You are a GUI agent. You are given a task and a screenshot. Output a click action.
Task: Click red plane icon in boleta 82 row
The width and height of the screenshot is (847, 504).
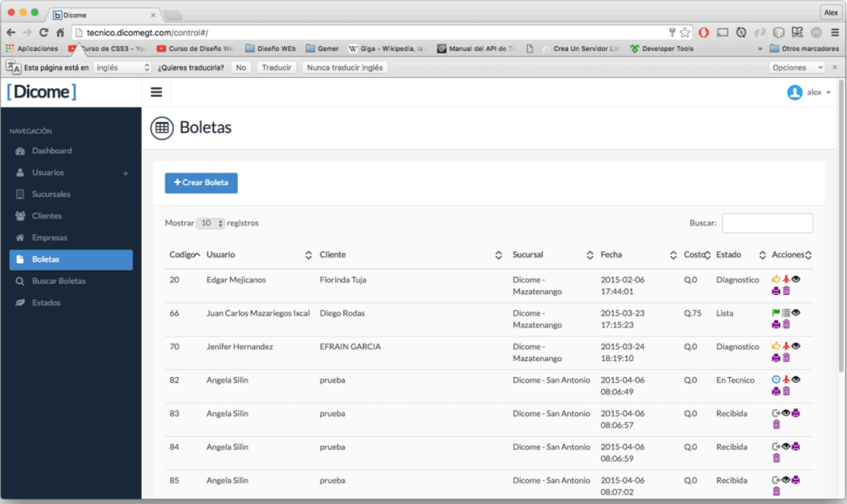click(x=786, y=379)
